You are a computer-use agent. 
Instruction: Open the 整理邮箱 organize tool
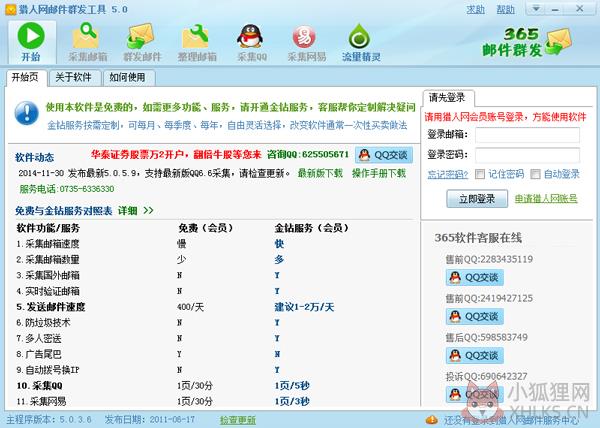point(197,42)
